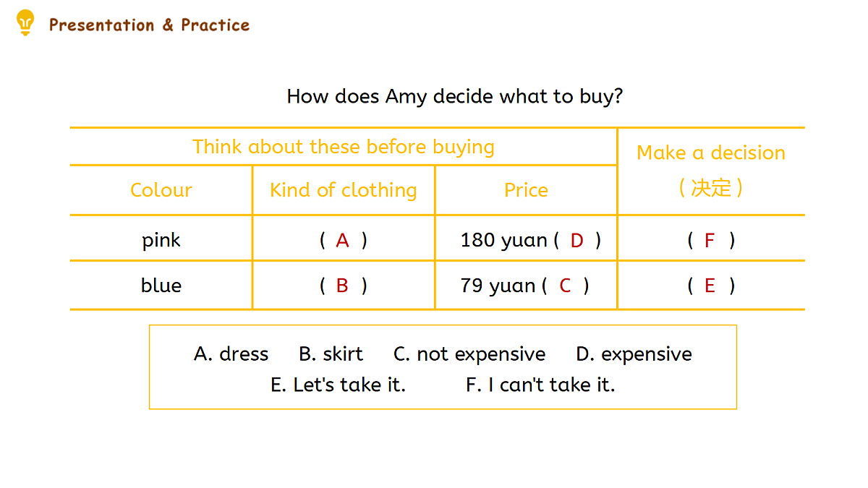Click the '180 yuan' price cell
The image size is (868, 488).
(x=526, y=239)
